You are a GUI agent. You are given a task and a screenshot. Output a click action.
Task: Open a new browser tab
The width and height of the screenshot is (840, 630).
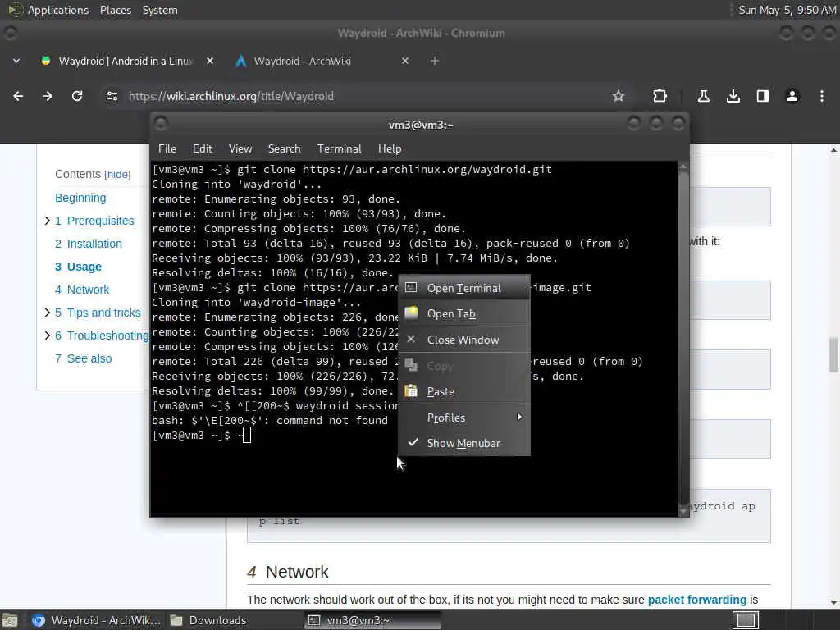pos(435,61)
